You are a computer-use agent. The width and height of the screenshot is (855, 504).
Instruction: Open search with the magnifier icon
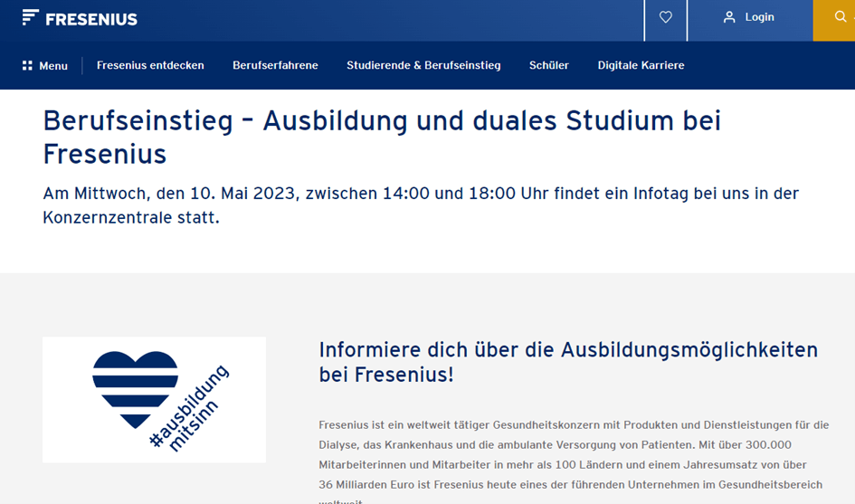[x=841, y=17]
